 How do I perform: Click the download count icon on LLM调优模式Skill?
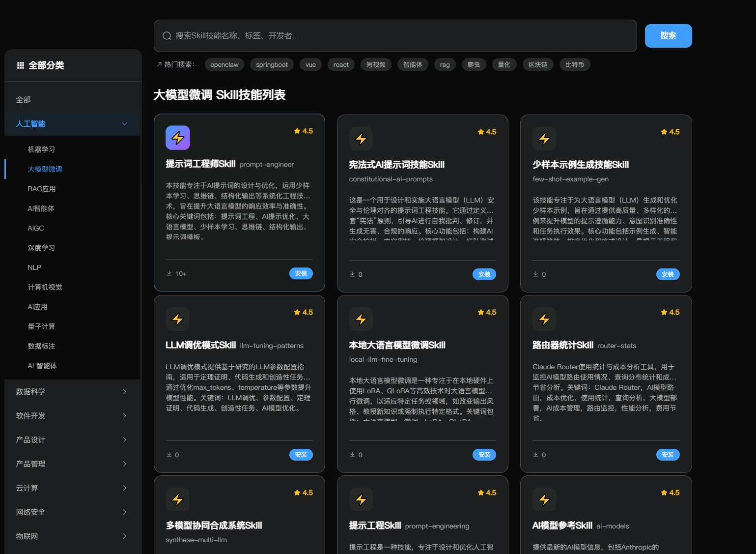coord(168,455)
